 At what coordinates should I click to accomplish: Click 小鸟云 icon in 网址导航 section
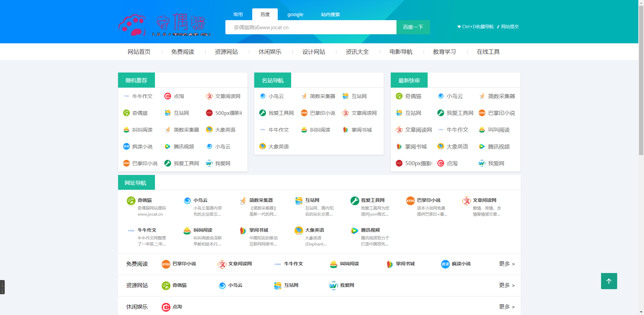[x=187, y=201]
